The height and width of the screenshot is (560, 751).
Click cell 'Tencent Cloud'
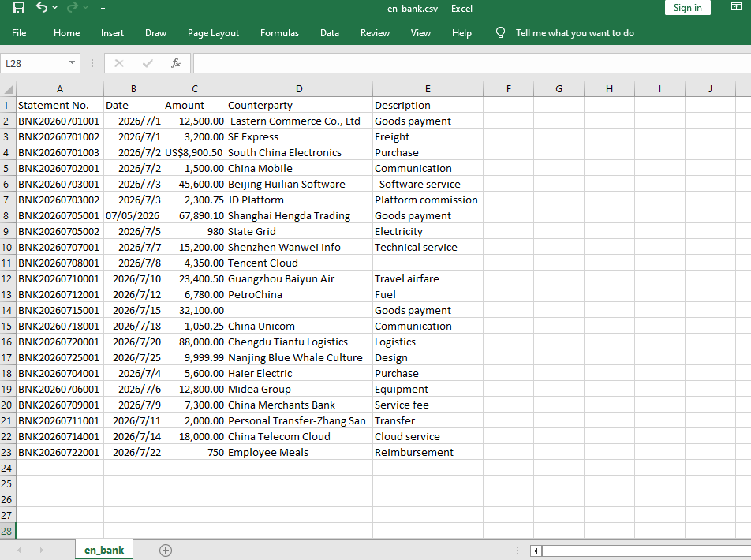pyautogui.click(x=299, y=263)
